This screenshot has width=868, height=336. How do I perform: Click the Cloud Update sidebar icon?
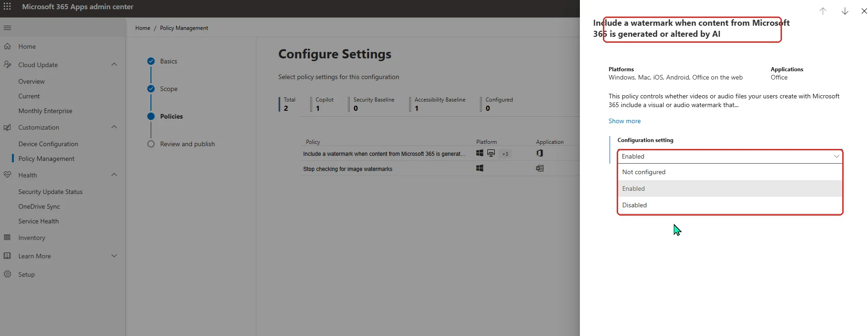click(x=7, y=65)
